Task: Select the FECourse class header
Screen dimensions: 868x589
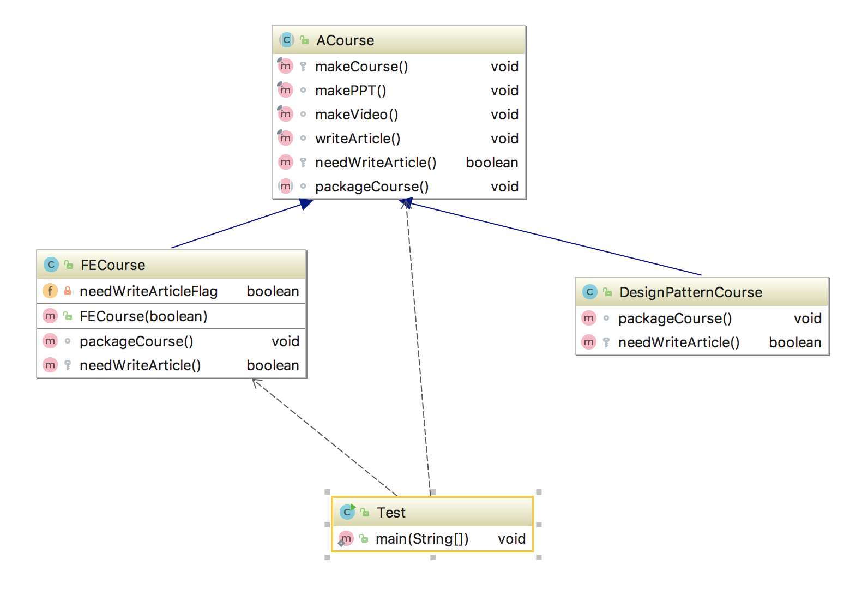Action: [171, 265]
